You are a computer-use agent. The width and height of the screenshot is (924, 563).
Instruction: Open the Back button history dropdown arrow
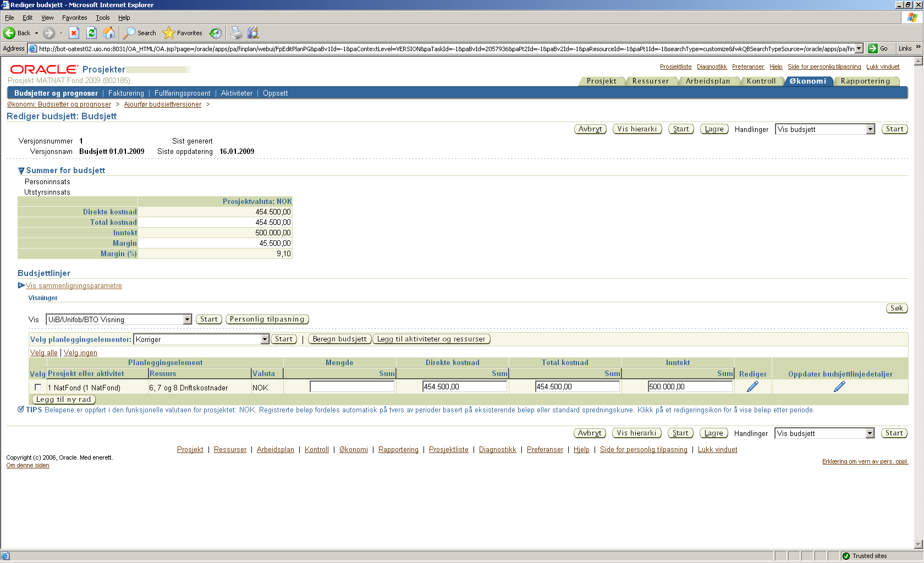(36, 33)
